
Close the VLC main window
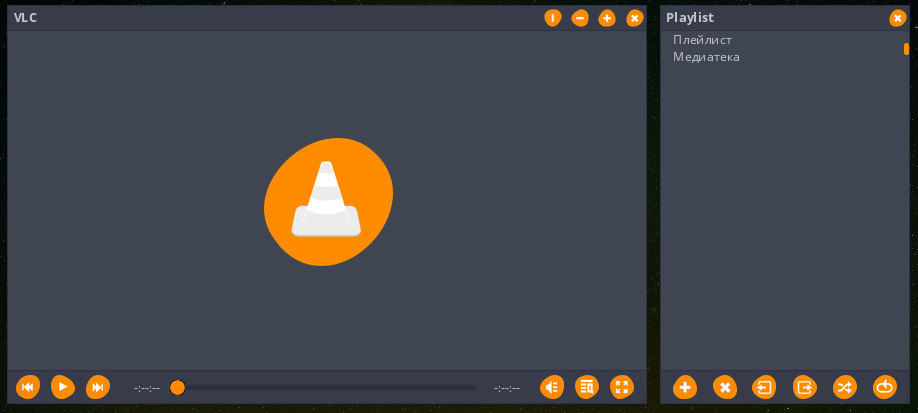(635, 18)
